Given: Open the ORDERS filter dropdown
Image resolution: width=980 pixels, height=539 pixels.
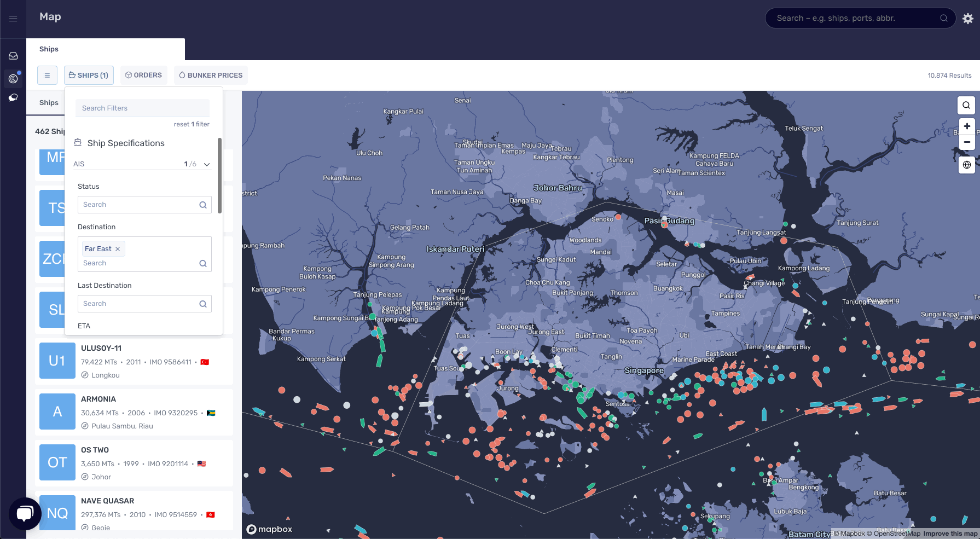Looking at the screenshot, I should point(143,76).
